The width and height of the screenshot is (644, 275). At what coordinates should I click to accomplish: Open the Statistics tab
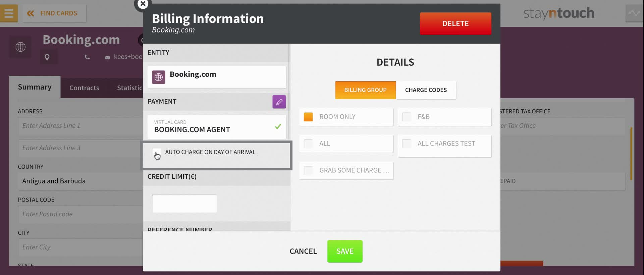point(129,88)
